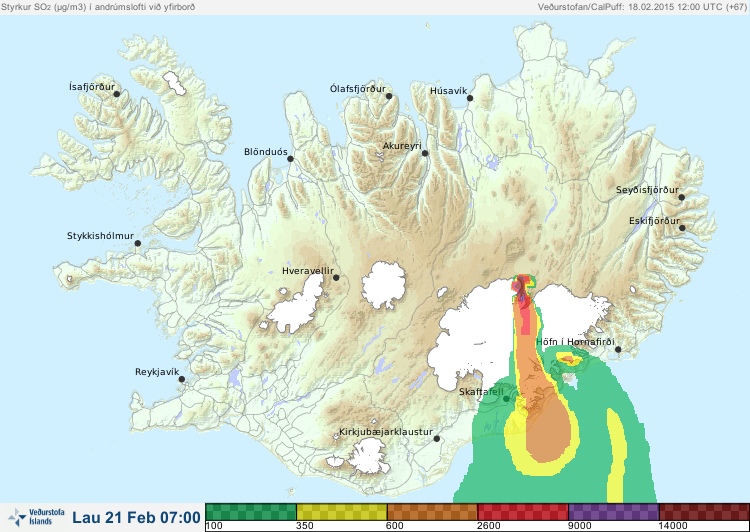Click the dark red 14000 legend swatch
750x532 pixels.
[704, 512]
